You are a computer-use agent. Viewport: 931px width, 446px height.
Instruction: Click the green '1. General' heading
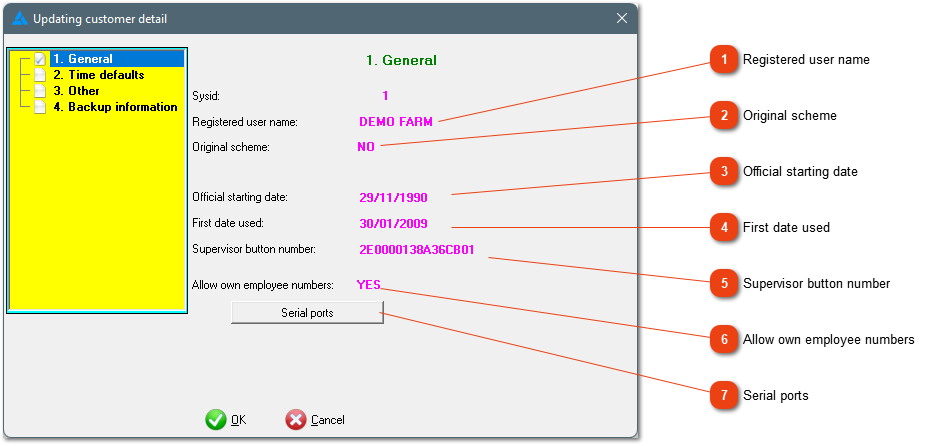(401, 61)
